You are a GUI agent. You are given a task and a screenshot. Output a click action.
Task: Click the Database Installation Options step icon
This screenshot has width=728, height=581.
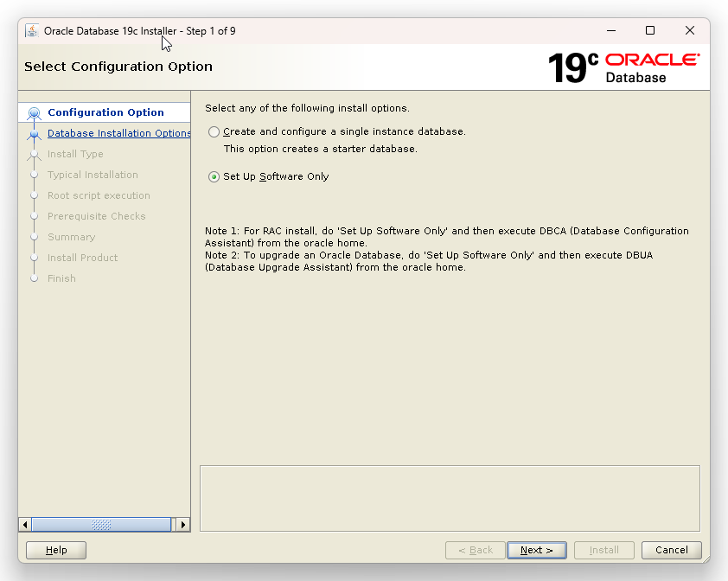(x=34, y=134)
